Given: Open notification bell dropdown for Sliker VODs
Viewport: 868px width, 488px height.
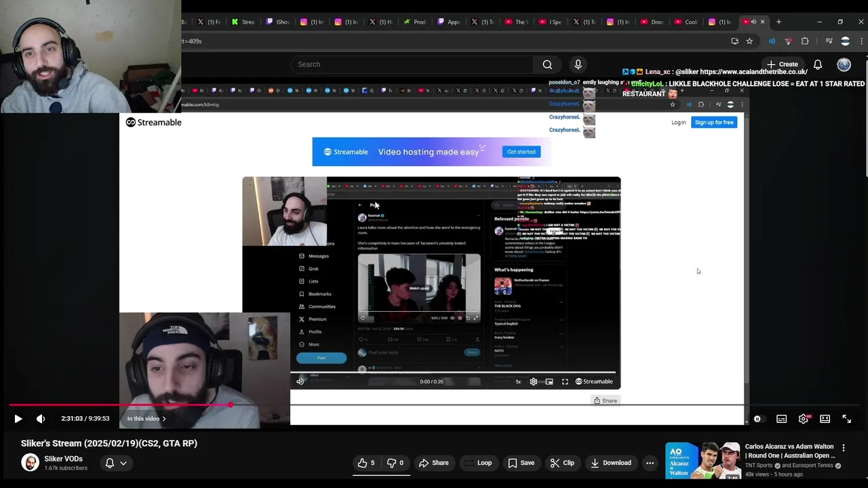Looking at the screenshot, I should point(116,463).
